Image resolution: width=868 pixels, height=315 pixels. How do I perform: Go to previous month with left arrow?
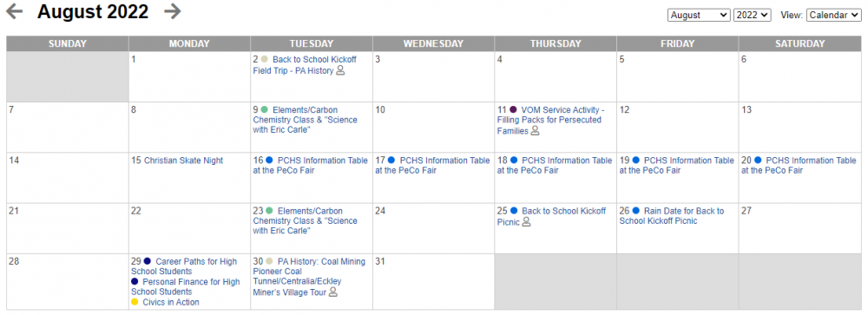click(x=15, y=11)
